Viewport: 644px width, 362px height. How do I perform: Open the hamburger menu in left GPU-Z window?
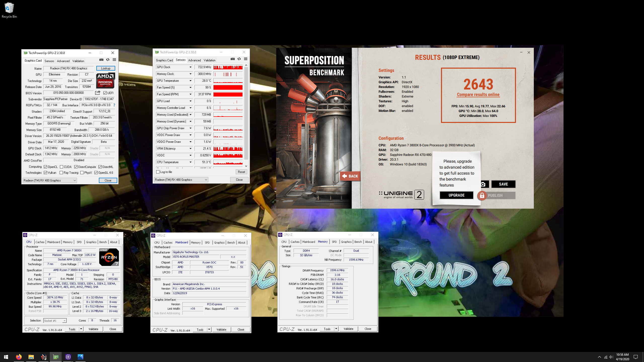pyautogui.click(x=114, y=60)
